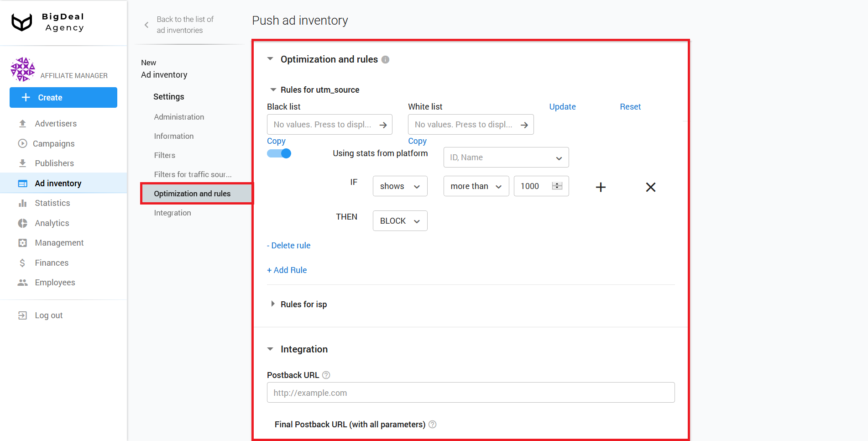
Task: Open the Advertisers section
Action: tap(56, 123)
